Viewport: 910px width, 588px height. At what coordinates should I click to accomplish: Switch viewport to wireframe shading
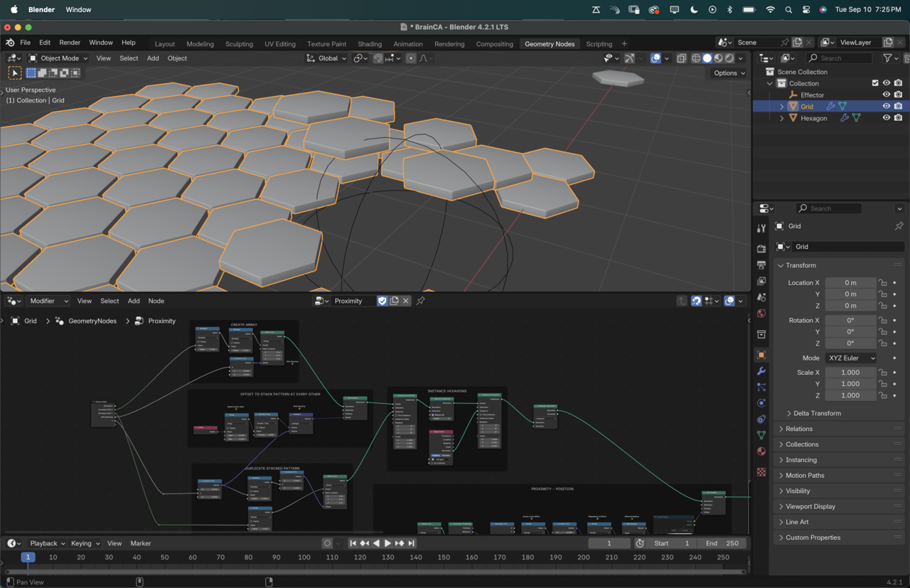(x=696, y=58)
